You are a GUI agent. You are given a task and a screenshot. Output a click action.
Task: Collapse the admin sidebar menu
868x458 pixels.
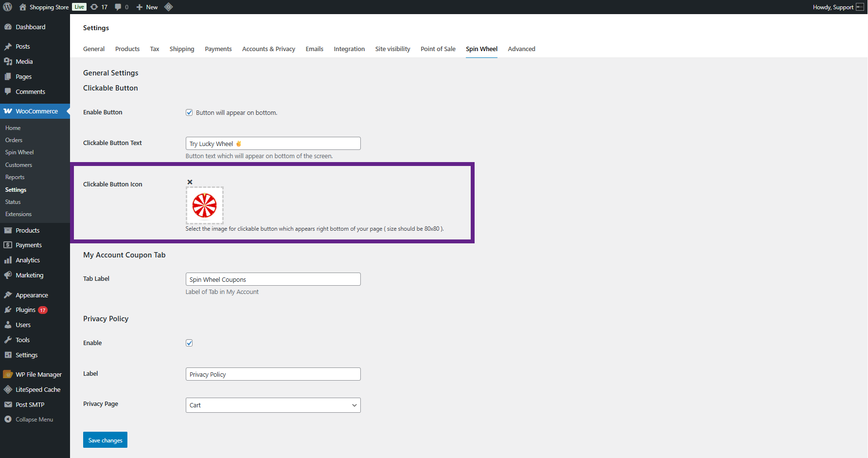[34, 420]
